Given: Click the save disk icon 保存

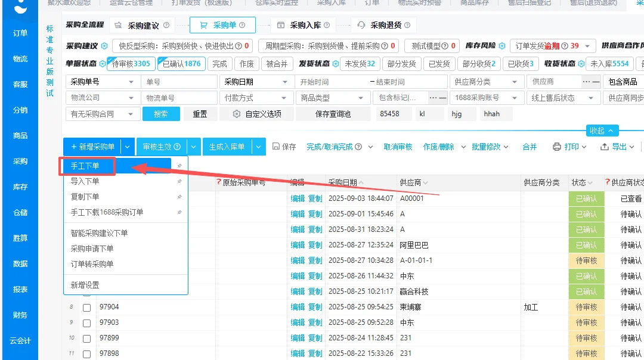Looking at the screenshot, I should [x=276, y=147].
